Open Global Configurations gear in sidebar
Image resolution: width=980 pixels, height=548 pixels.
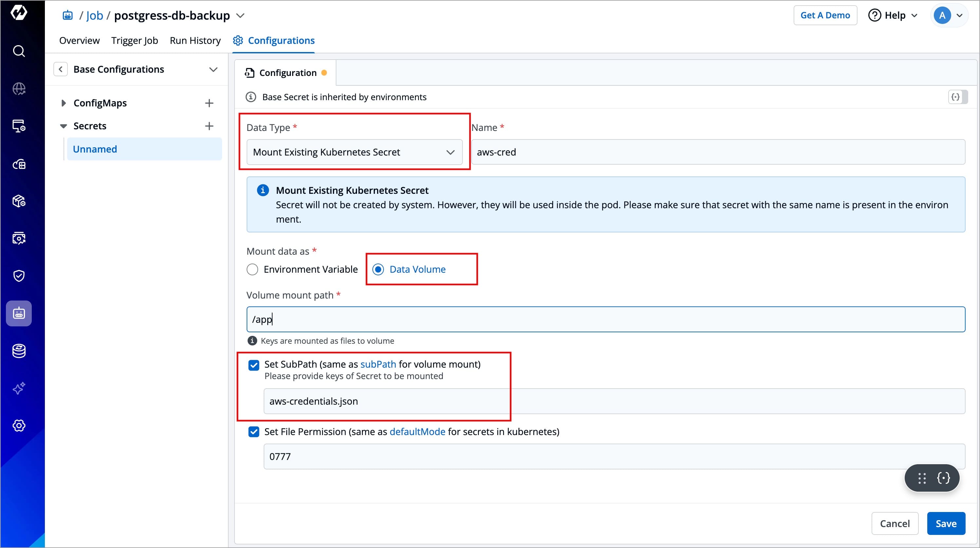pyautogui.click(x=19, y=426)
